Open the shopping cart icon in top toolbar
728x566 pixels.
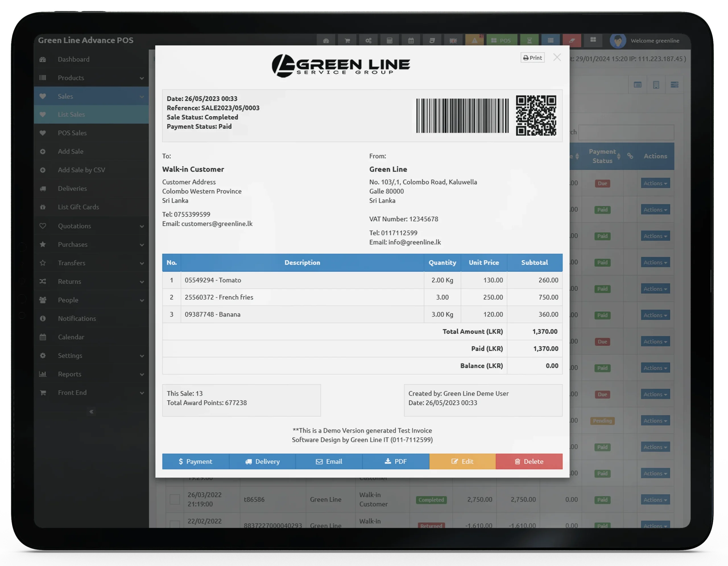[x=347, y=40]
